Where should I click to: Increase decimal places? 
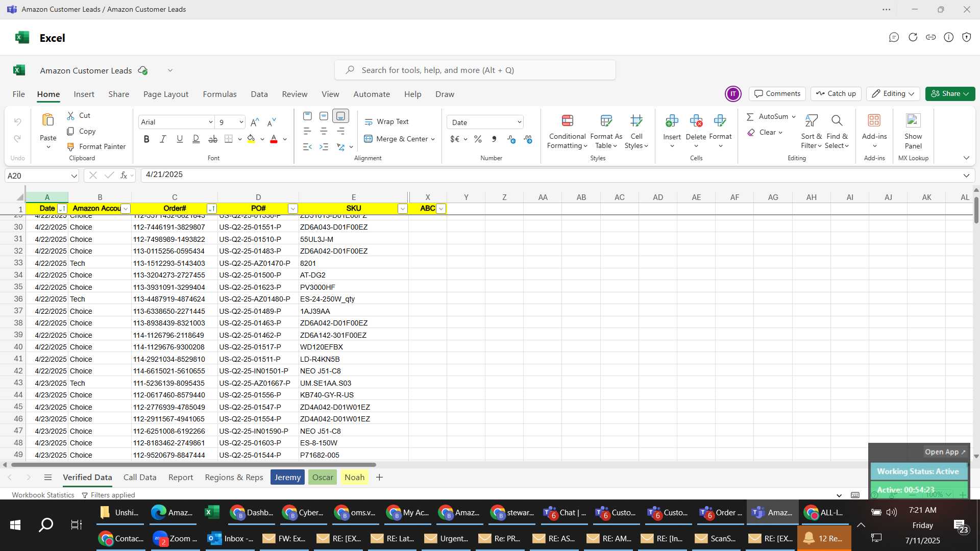click(x=511, y=139)
